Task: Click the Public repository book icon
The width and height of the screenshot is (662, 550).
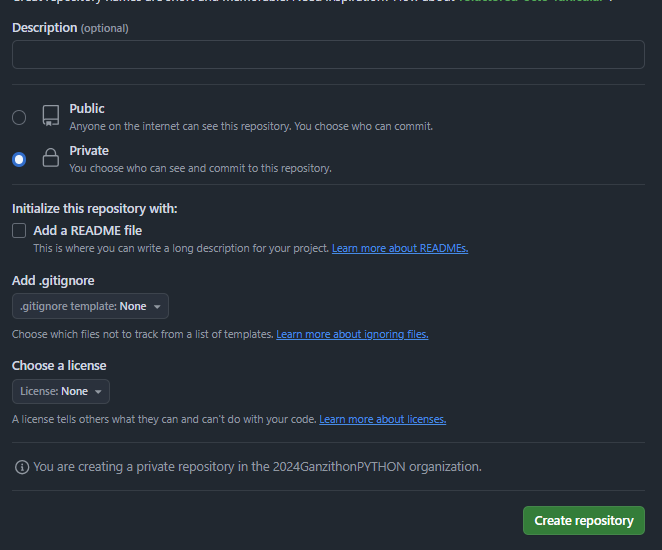Action: pyautogui.click(x=50, y=116)
